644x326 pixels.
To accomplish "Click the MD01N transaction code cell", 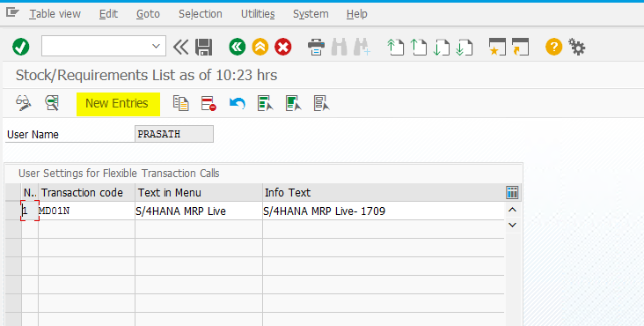I will [87, 211].
